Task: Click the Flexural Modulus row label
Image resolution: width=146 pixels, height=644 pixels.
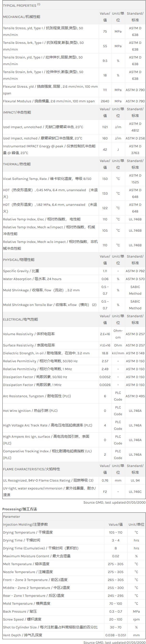Action: (x=49, y=101)
